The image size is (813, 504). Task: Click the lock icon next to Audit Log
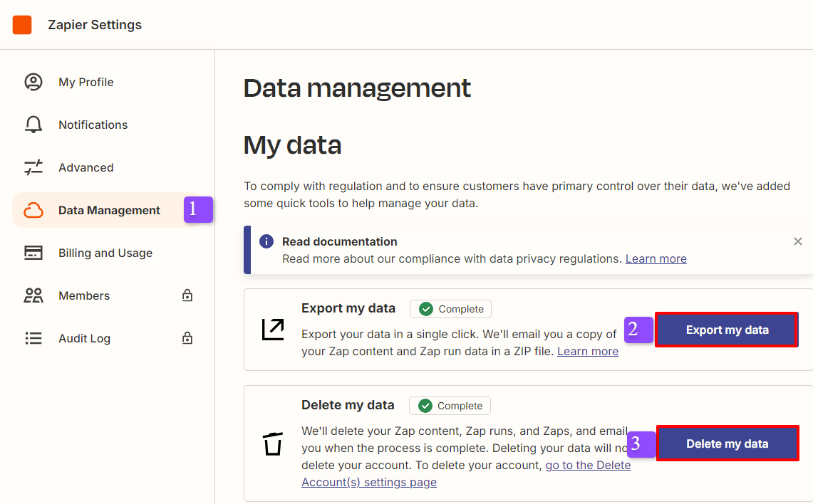[x=187, y=337]
